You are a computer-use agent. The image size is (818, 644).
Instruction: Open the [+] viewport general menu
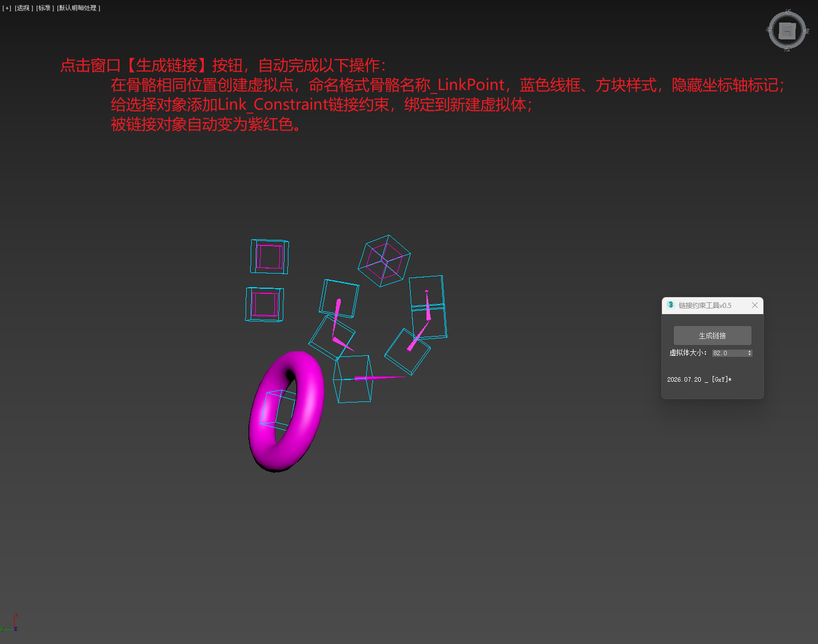click(7, 8)
